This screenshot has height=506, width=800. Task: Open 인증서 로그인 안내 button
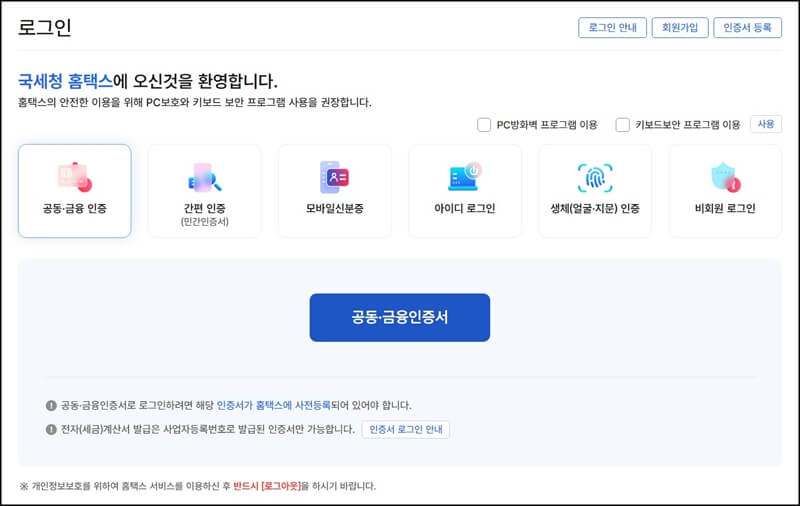(406, 429)
